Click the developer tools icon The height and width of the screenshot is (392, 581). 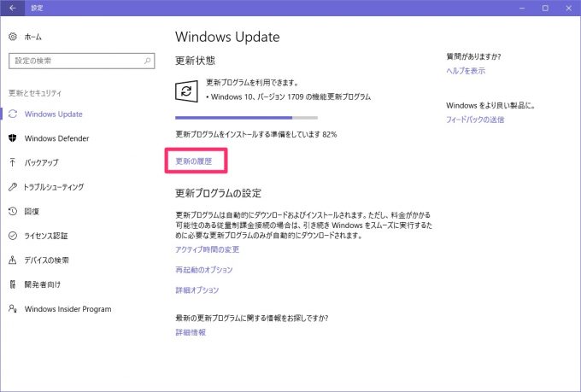(x=13, y=284)
